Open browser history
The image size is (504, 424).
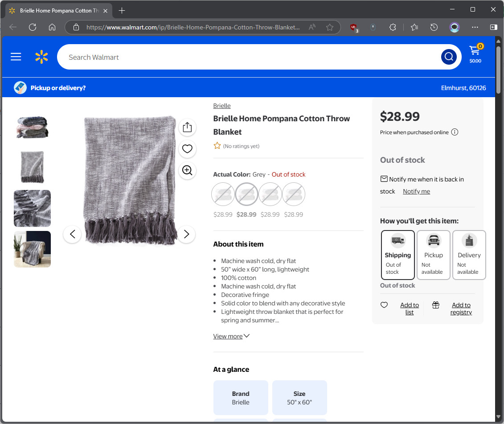434,27
